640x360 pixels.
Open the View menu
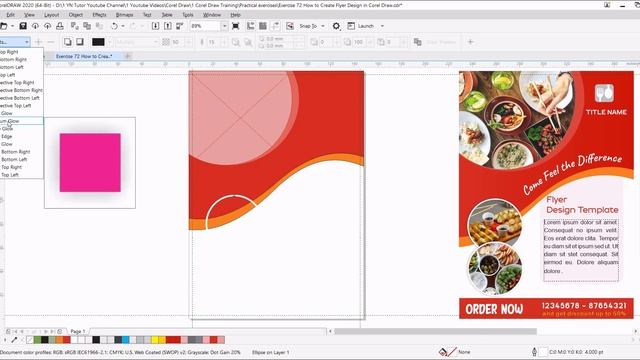point(29,15)
